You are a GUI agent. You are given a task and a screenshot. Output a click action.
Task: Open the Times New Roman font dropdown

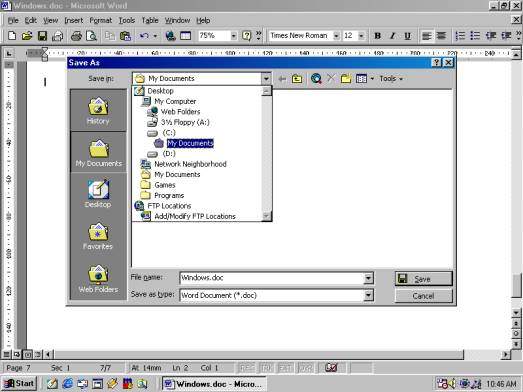click(x=336, y=36)
